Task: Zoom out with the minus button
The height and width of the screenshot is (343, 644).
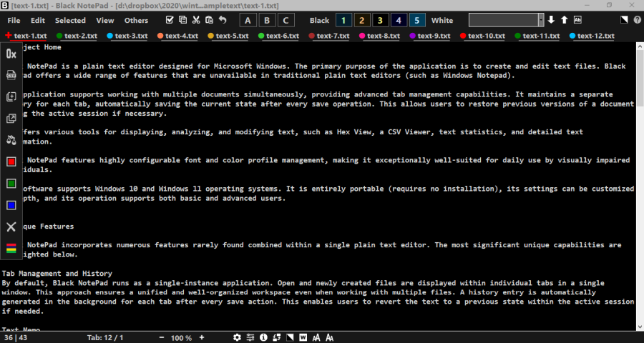Action: [x=162, y=338]
